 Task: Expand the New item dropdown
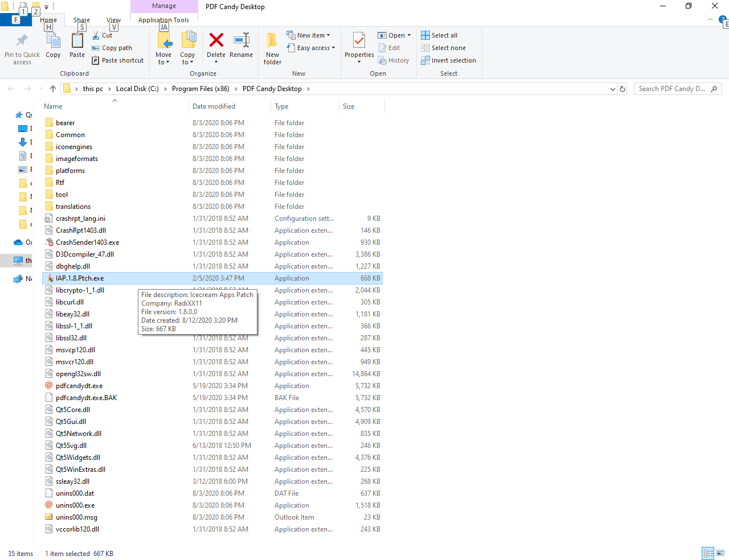click(328, 35)
